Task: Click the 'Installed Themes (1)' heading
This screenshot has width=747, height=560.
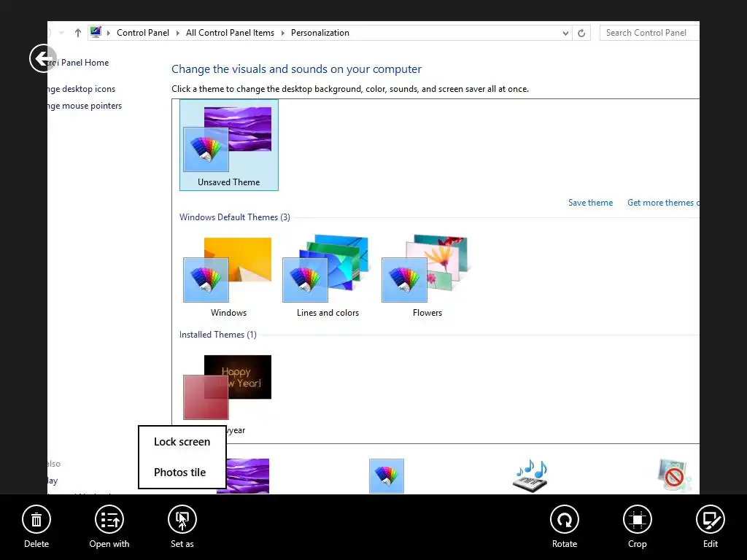Action: [x=217, y=335]
